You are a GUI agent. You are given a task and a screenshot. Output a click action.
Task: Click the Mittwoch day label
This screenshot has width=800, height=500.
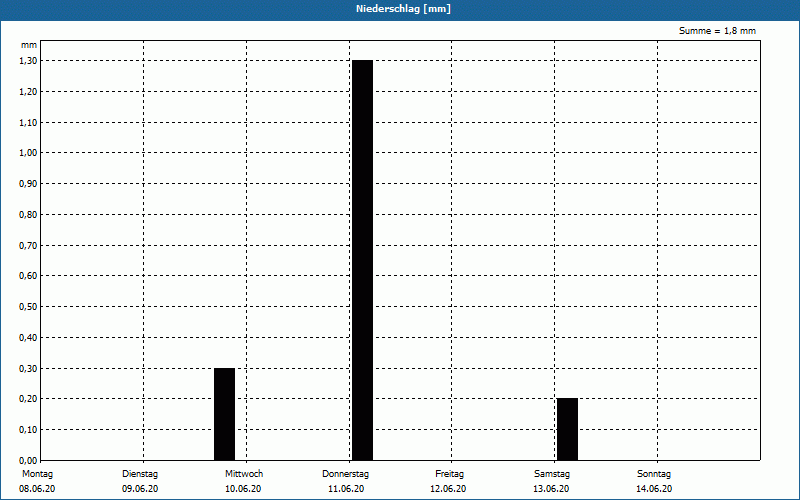[244, 474]
